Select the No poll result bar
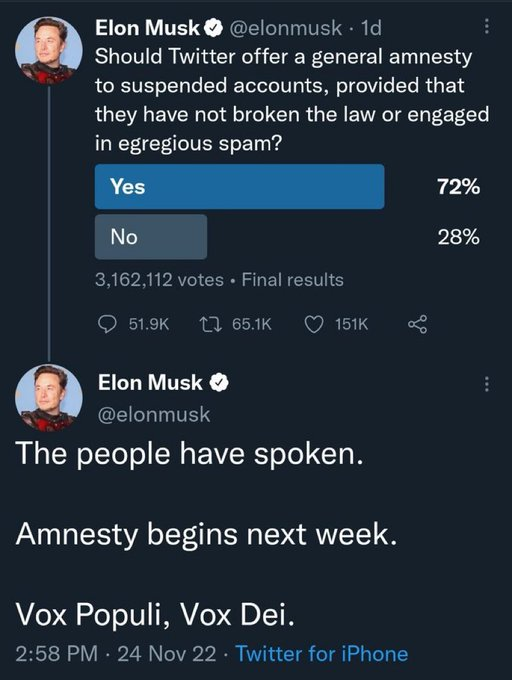Screen dimensions: 512x680 point(151,237)
